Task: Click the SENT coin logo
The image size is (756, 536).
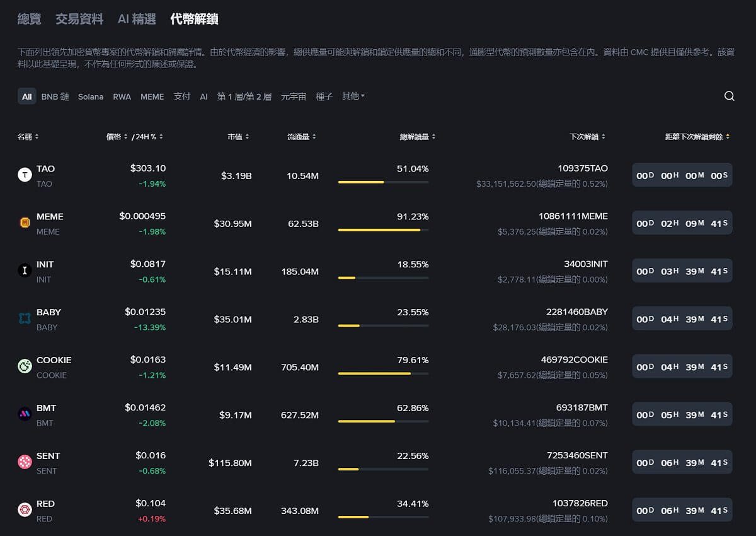Action: pyautogui.click(x=25, y=463)
